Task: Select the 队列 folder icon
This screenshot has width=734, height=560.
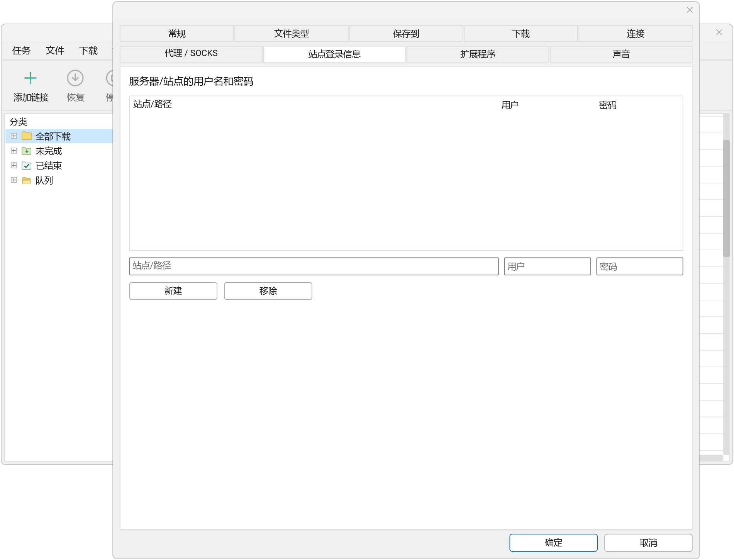Action: tap(27, 180)
